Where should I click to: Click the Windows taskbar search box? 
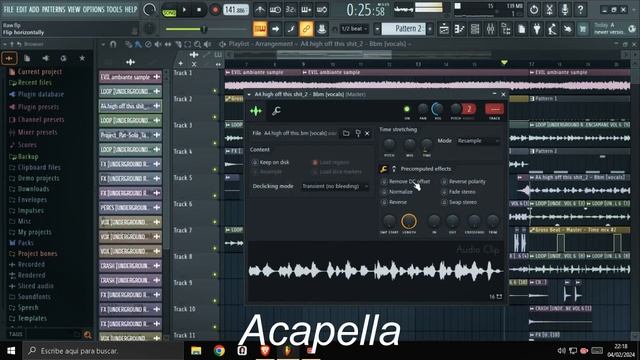point(103,351)
